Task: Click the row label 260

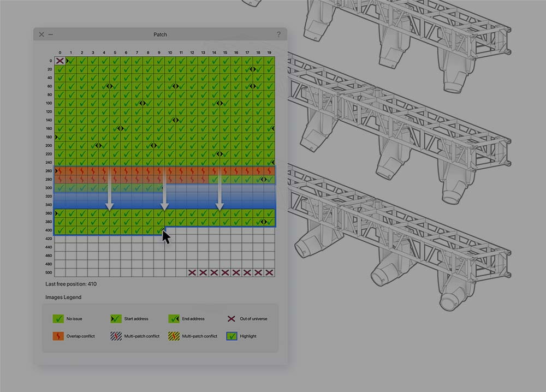Action: pyautogui.click(x=49, y=170)
